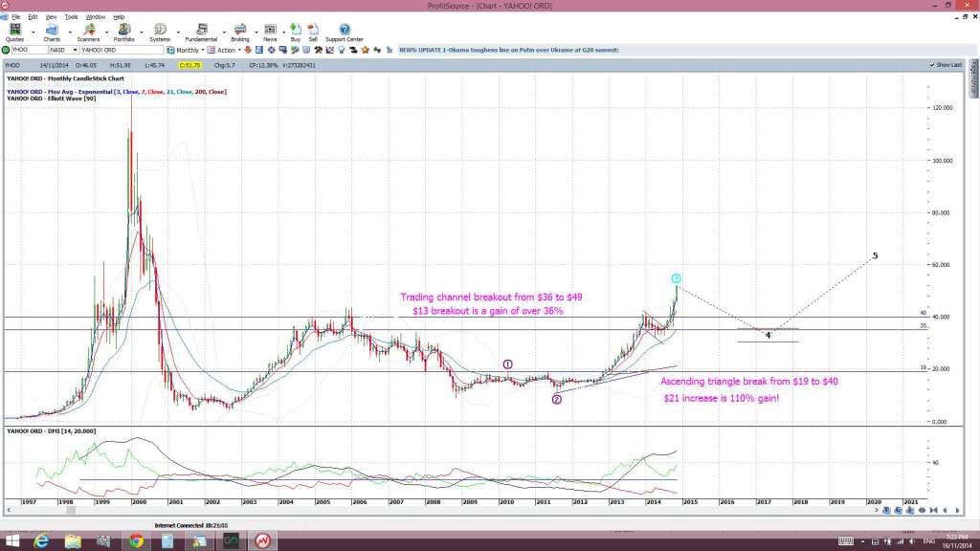Click the Elliott Wave [90] indicator label
Viewport: 980px width, 551px height.
tap(52, 99)
